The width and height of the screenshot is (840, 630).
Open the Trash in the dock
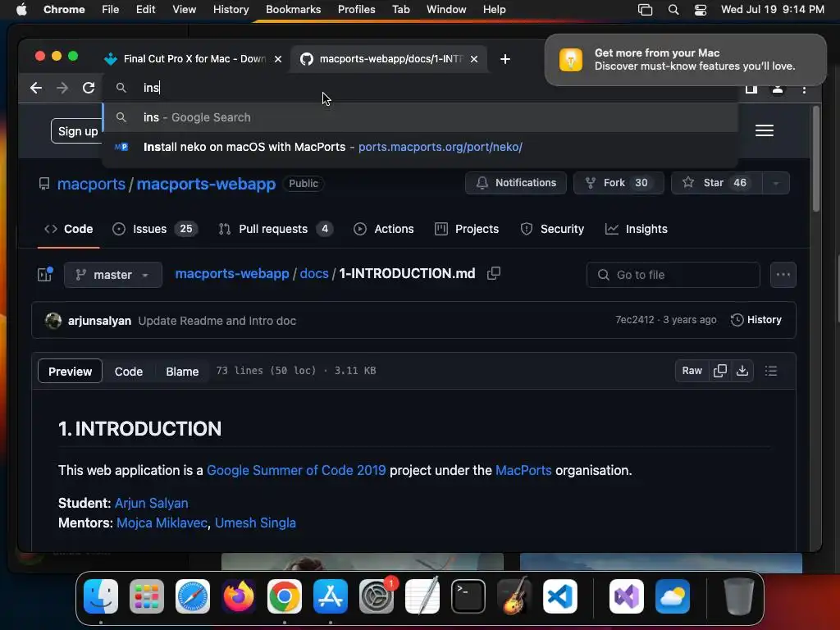[x=739, y=596]
